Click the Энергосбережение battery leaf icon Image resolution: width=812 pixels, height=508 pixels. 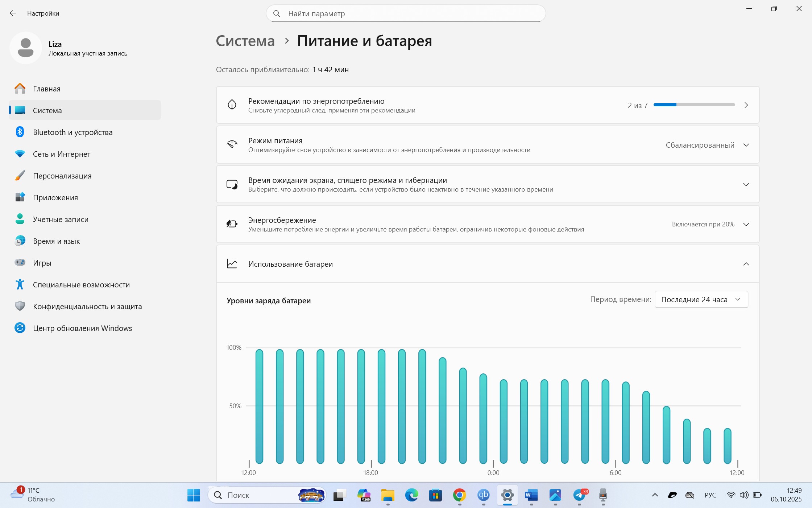tap(232, 224)
